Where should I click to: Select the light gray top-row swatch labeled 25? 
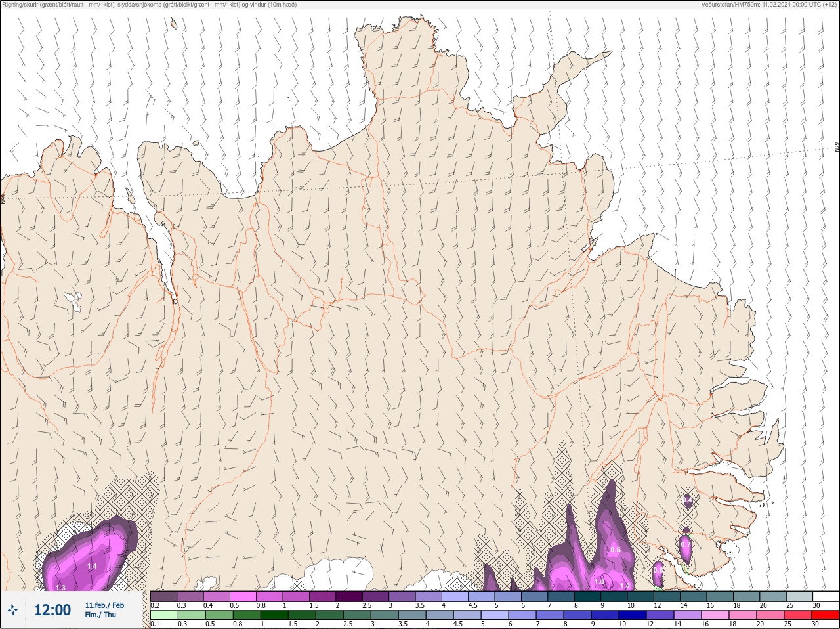pyautogui.click(x=799, y=596)
